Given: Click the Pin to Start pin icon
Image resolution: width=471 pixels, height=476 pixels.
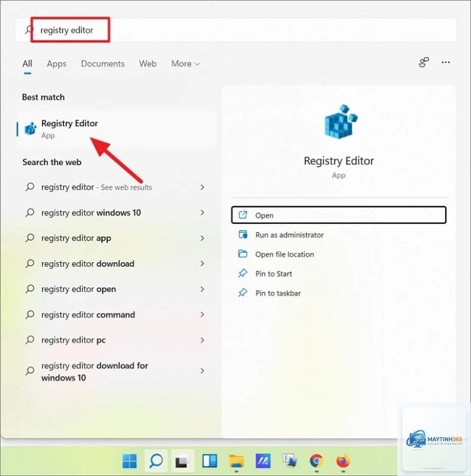Looking at the screenshot, I should [x=243, y=273].
